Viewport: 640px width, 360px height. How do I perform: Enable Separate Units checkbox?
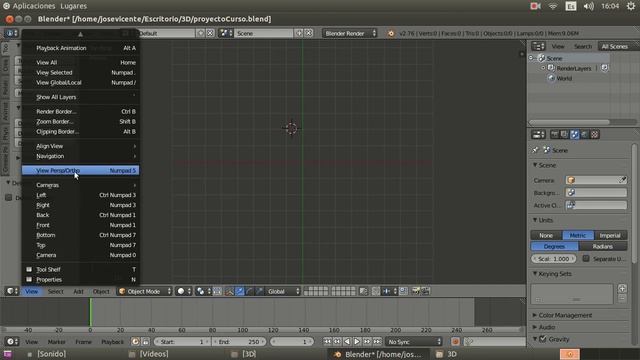click(x=586, y=259)
